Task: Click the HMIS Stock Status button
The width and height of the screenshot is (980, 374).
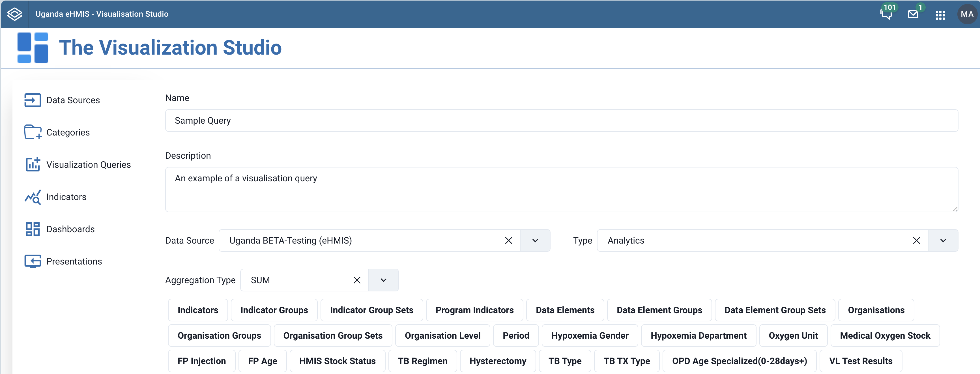Action: click(338, 361)
